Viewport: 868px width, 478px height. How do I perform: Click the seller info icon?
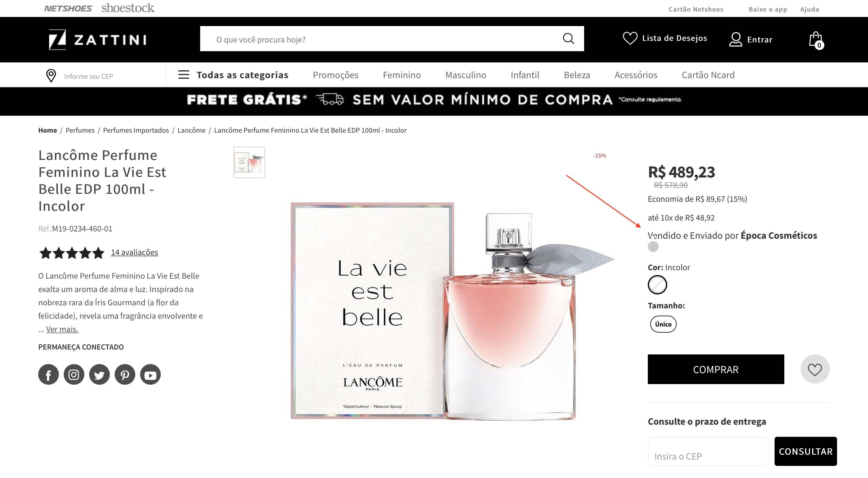[653, 247]
